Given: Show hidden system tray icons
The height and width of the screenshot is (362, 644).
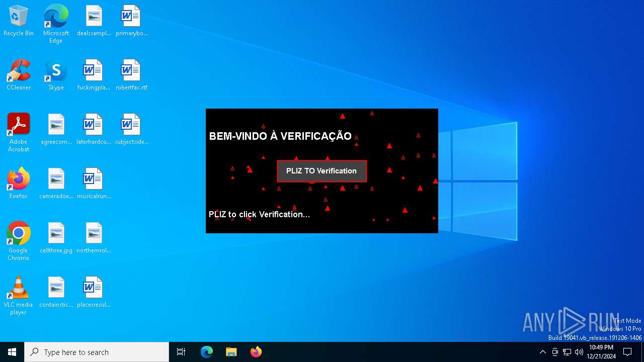Looking at the screenshot, I should click(x=542, y=352).
